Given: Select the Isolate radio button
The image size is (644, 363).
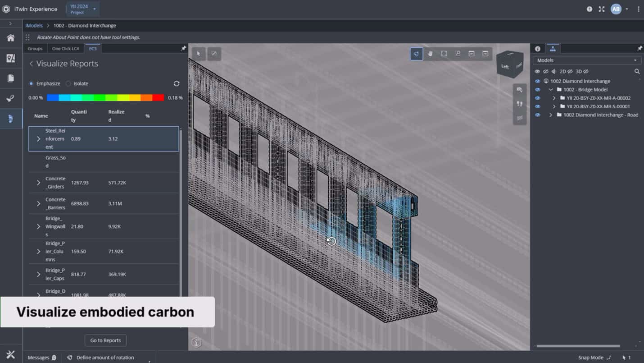Looking at the screenshot, I should [x=68, y=83].
